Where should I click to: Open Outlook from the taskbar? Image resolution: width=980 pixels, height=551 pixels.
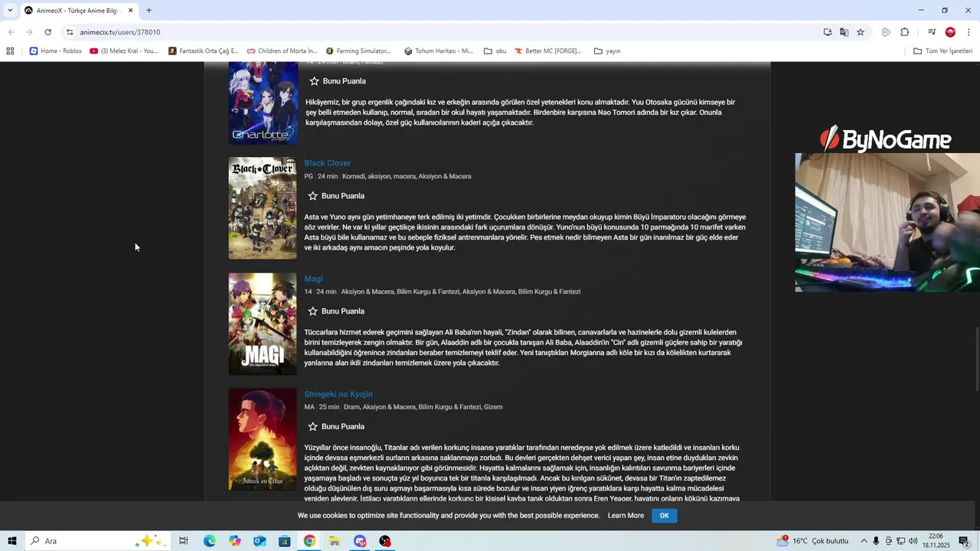(260, 541)
